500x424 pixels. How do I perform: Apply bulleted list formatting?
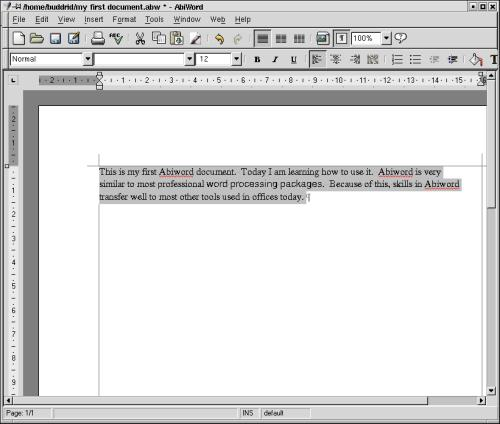coord(415,59)
